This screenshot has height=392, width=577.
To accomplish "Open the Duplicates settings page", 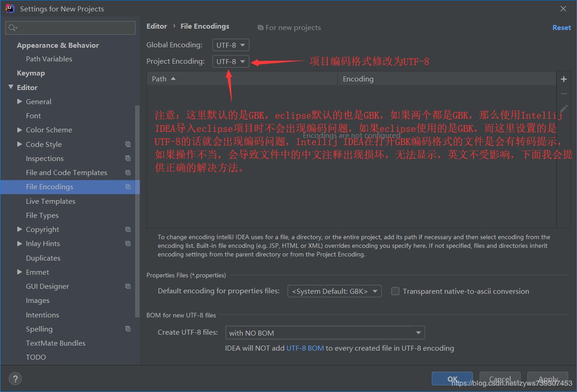I will tap(43, 258).
